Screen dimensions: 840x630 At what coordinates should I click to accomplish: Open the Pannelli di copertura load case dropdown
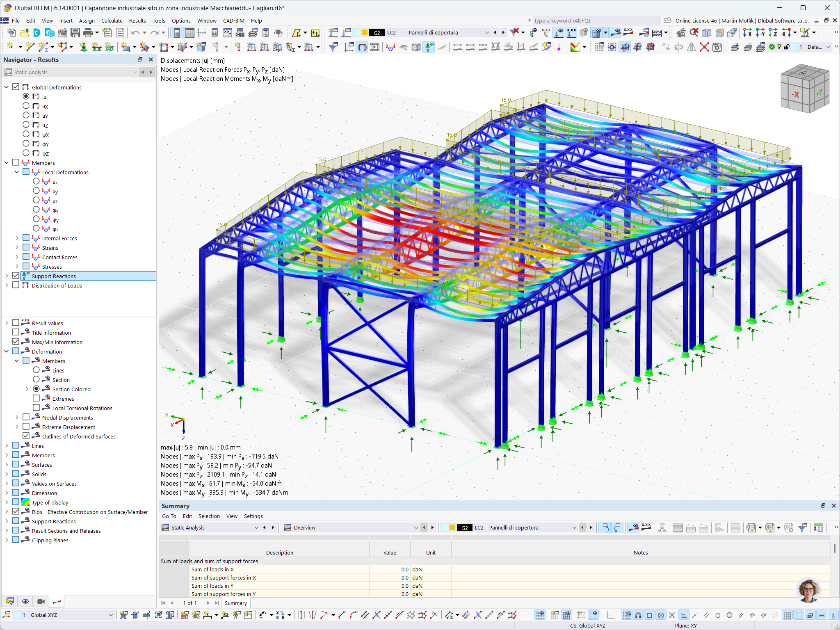point(486,33)
